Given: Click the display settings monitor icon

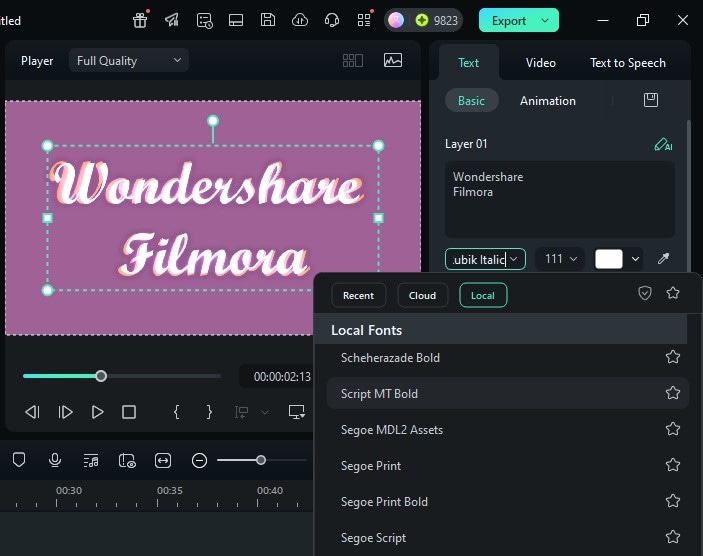Looking at the screenshot, I should 296,412.
